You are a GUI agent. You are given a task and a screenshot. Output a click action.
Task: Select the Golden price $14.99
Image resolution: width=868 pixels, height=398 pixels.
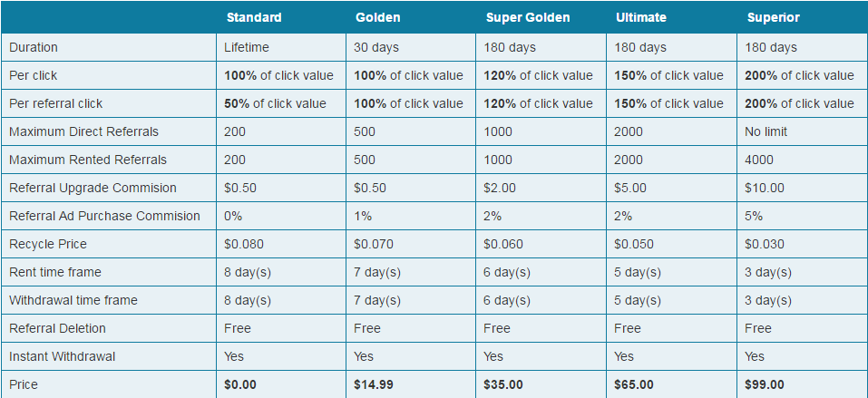click(373, 384)
